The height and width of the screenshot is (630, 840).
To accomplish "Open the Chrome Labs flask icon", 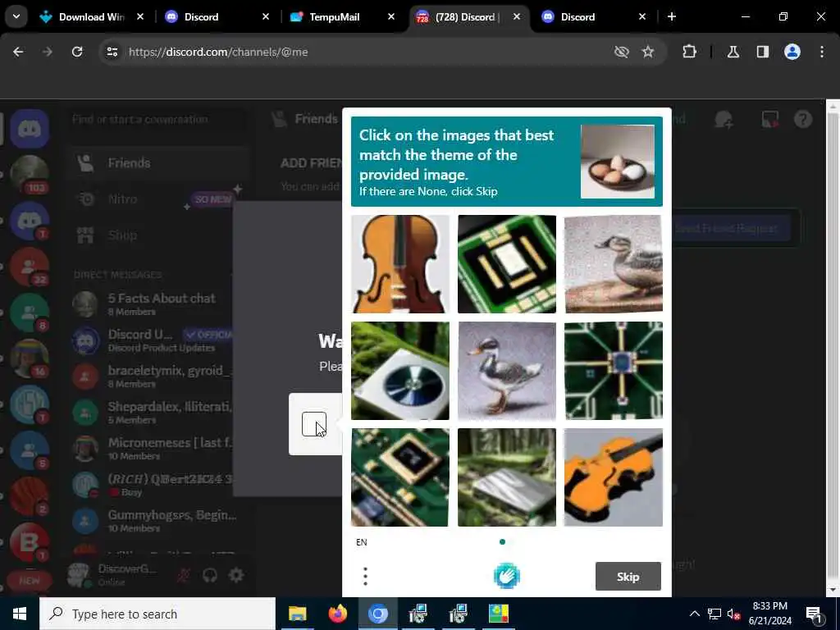I will tap(733, 52).
